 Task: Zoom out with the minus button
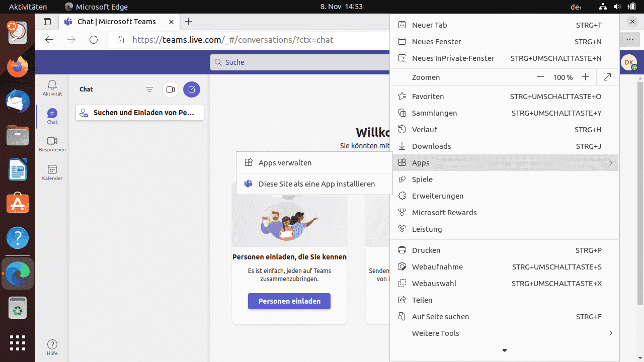(540, 77)
